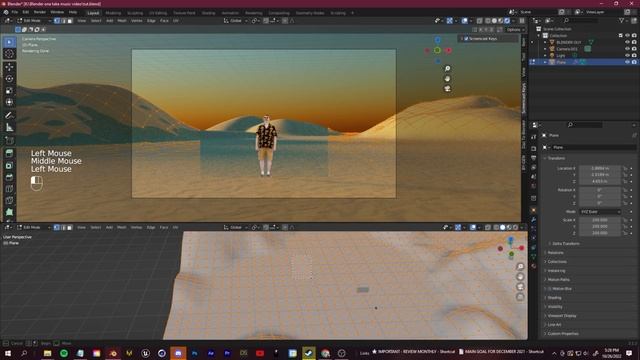This screenshot has height=360, width=640.
Task: Open the Mesh menu in top viewport
Action: pyautogui.click(x=122, y=20)
